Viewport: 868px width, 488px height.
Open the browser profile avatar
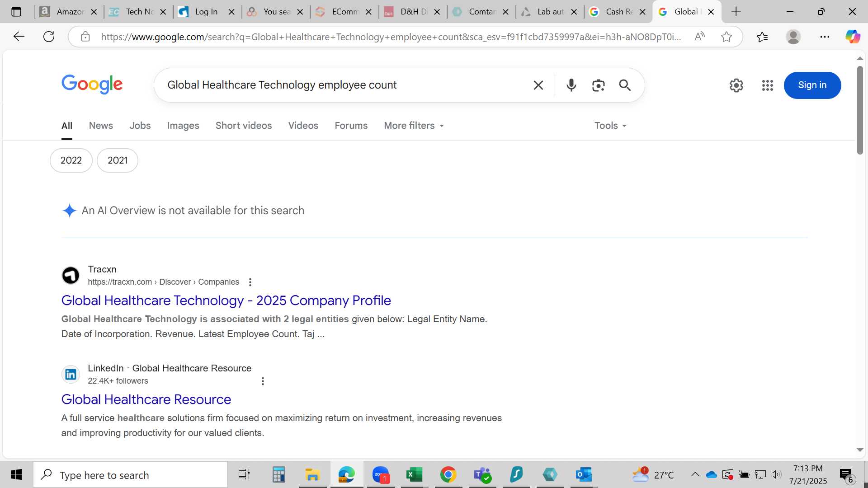[x=793, y=37]
